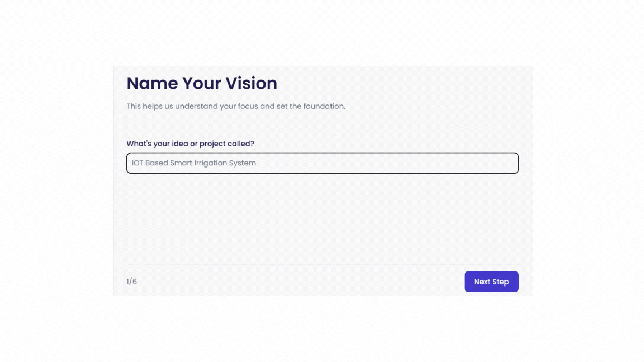Click the 'Name Your Vision' heading
The height and width of the screenshot is (362, 644).
202,83
